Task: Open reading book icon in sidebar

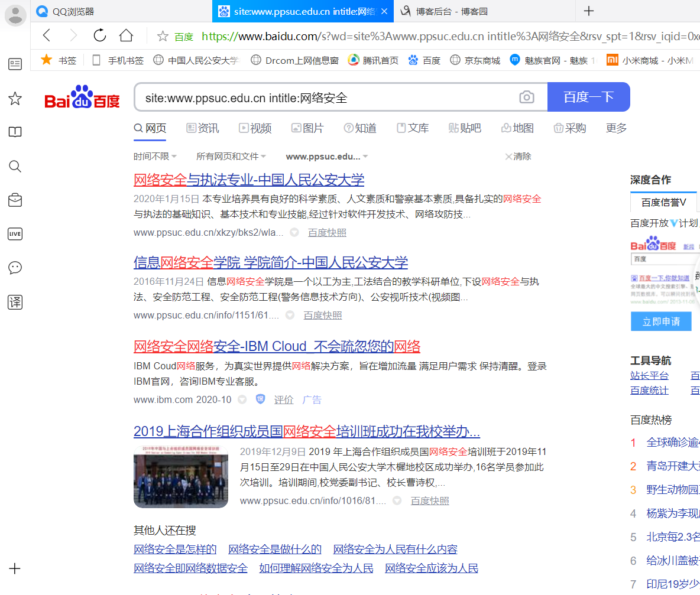Action: 15,132
